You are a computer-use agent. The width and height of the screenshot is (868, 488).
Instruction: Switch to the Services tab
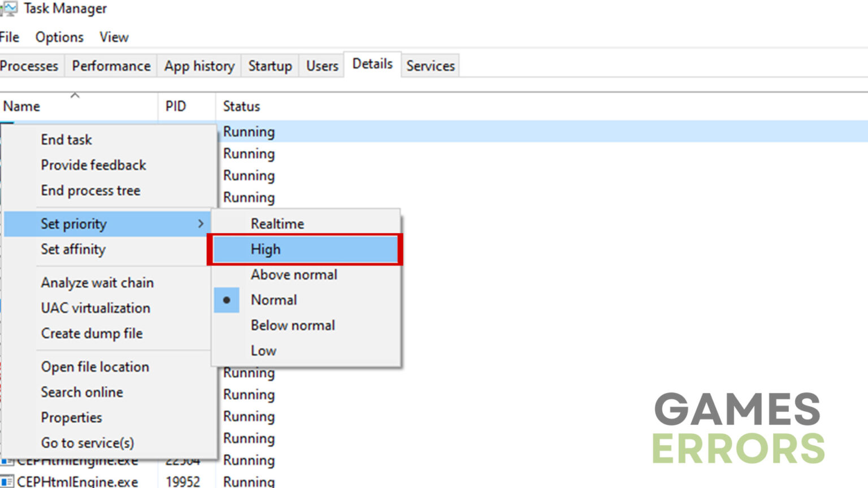(x=430, y=66)
